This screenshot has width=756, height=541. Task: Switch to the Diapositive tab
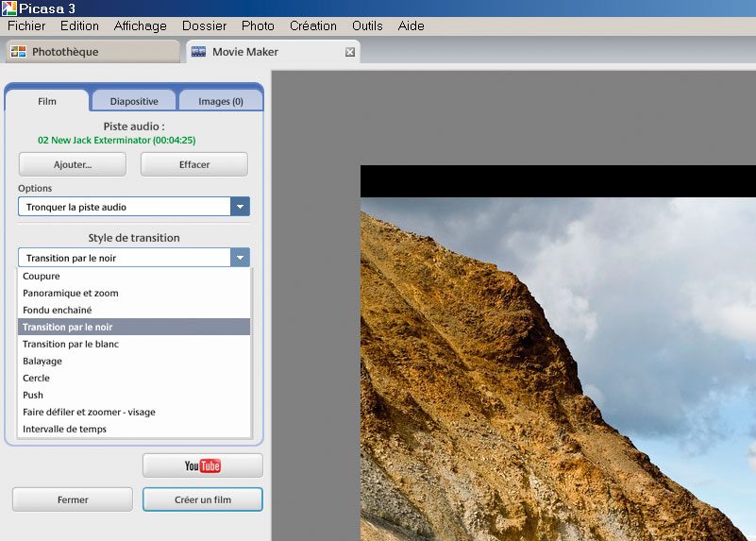coord(134,101)
